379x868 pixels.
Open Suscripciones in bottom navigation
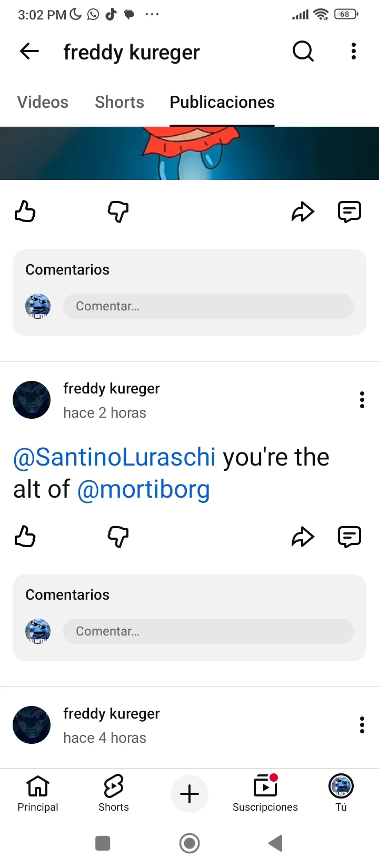265,793
